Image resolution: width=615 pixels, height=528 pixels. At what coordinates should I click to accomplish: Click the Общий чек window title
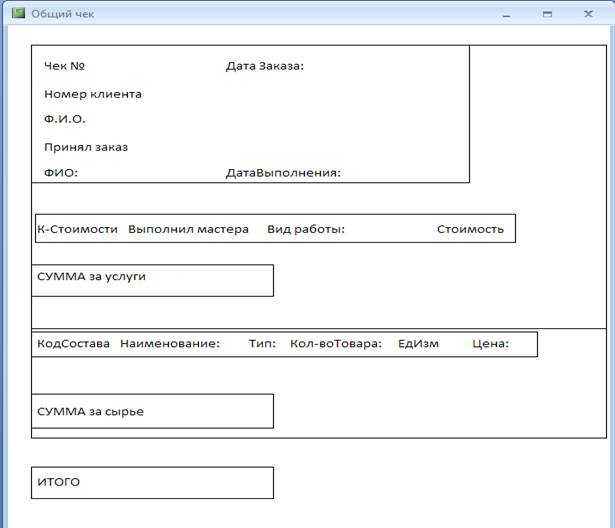[62, 14]
